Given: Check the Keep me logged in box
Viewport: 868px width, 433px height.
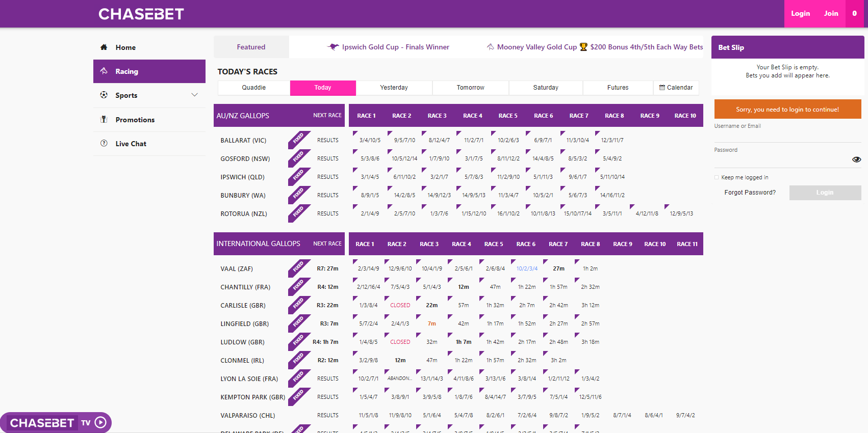Looking at the screenshot, I should 717,177.
